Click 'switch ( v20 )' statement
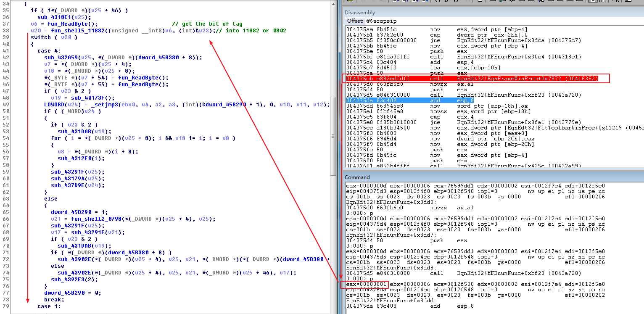The height and width of the screenshot is (314, 644). [x=54, y=37]
